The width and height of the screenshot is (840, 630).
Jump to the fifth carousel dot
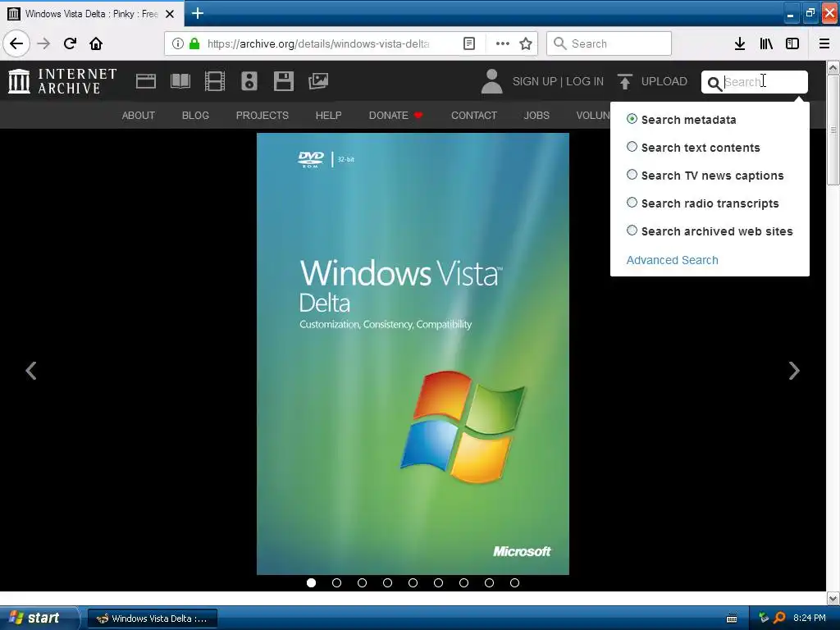(413, 583)
